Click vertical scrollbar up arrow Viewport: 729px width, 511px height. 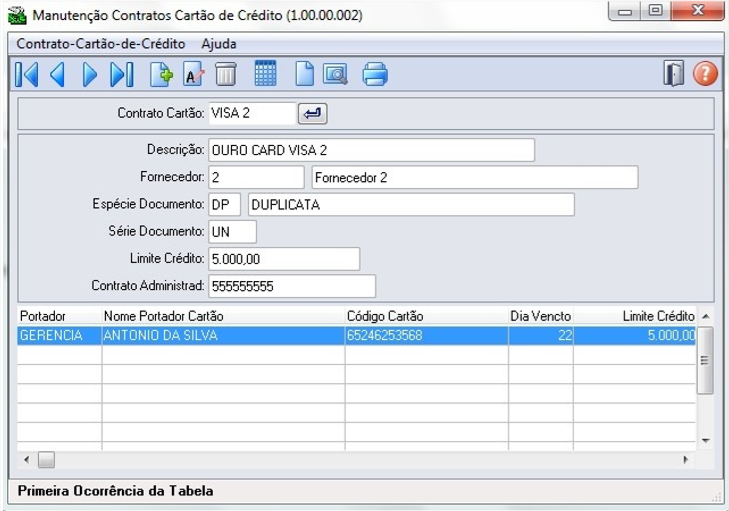(x=706, y=316)
